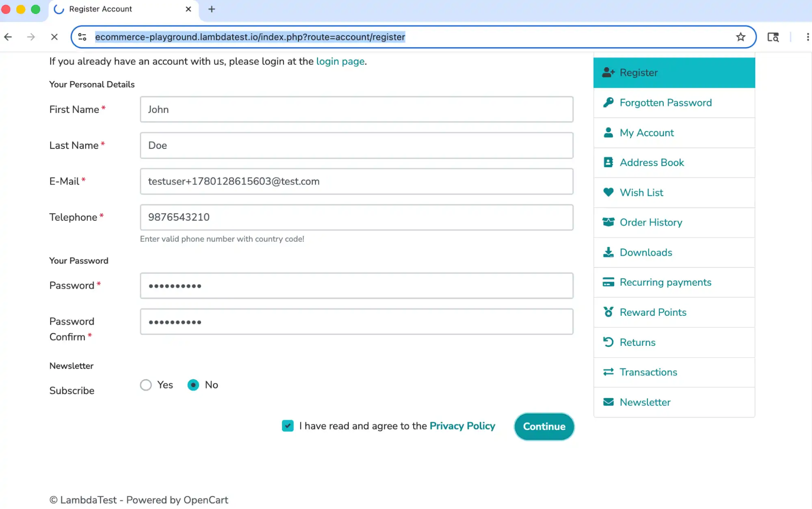Viewport: 812px width, 509px height.
Task: Open Address Book in the sidebar
Action: pyautogui.click(x=674, y=162)
